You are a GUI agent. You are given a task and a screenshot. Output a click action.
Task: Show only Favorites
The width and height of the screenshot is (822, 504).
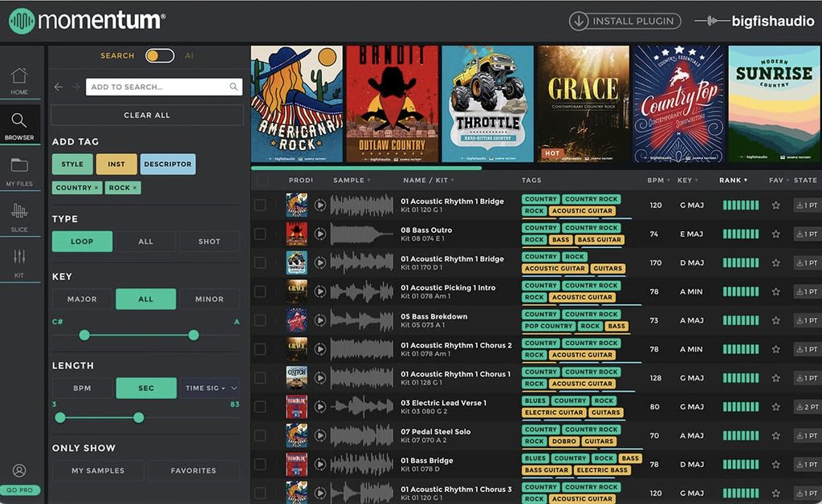tap(193, 470)
